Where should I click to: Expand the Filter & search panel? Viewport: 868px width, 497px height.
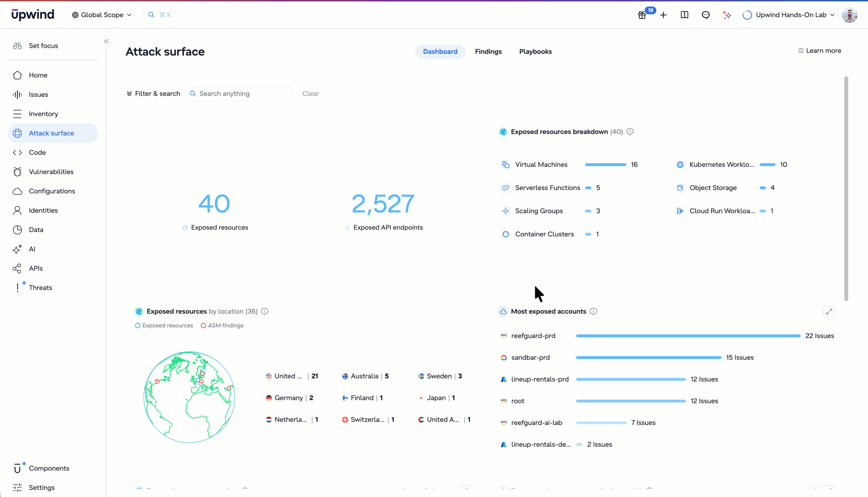click(153, 94)
